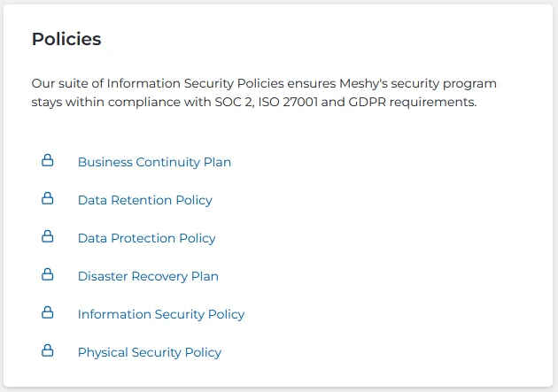Image resolution: width=558 pixels, height=392 pixels.
Task: View the Data Protection Policy document
Action: pyautogui.click(x=147, y=238)
